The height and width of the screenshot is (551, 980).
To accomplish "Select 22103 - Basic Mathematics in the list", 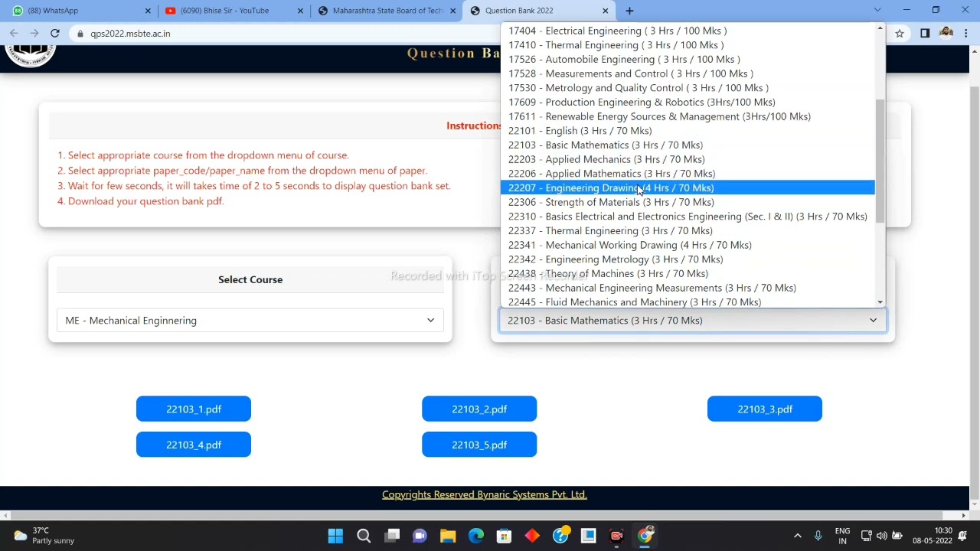I will pyautogui.click(x=688, y=145).
